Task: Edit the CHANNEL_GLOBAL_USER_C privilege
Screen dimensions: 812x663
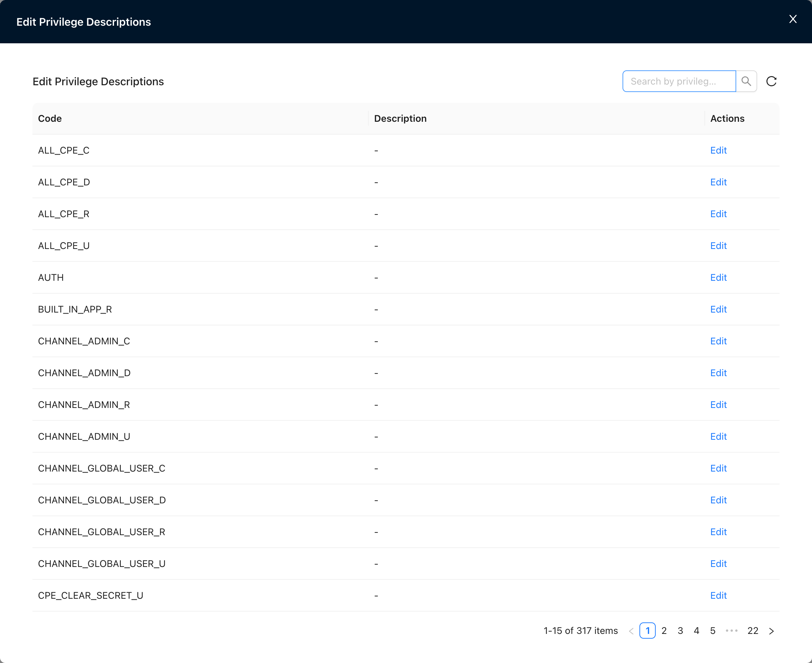Action: 718,468
